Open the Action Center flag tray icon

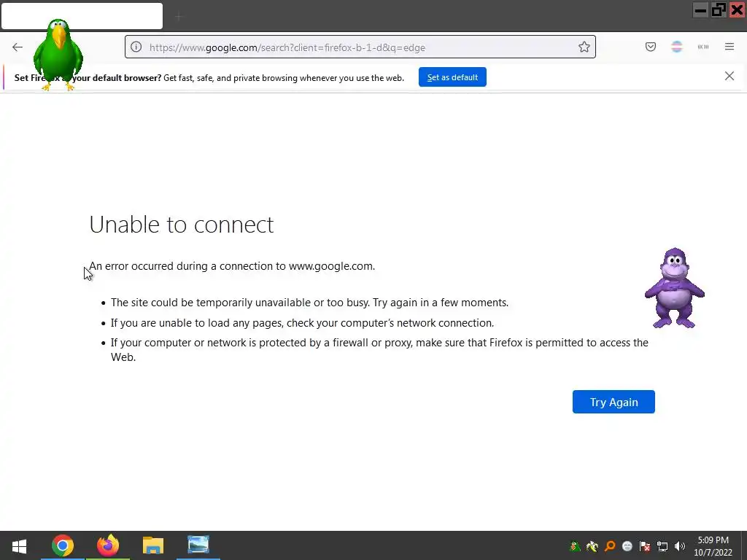[645, 546]
